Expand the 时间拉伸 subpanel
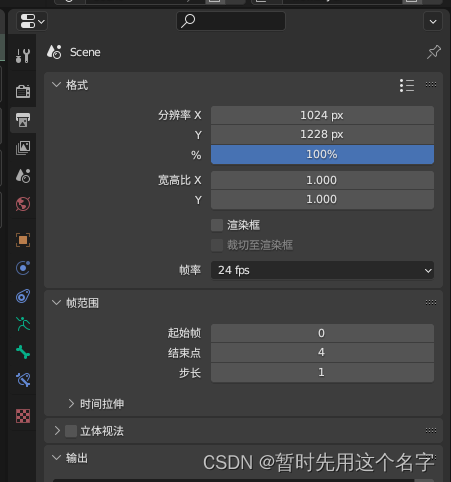Screen dimensions: 451x482 pos(96,404)
